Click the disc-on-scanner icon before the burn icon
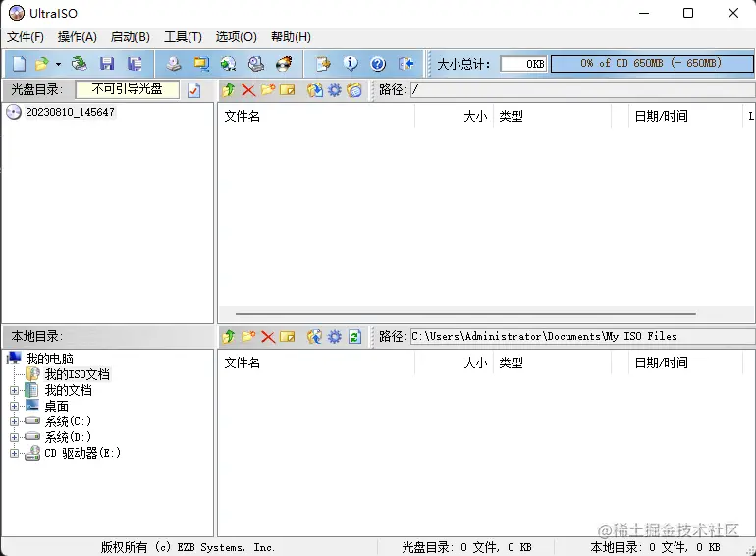 256,64
